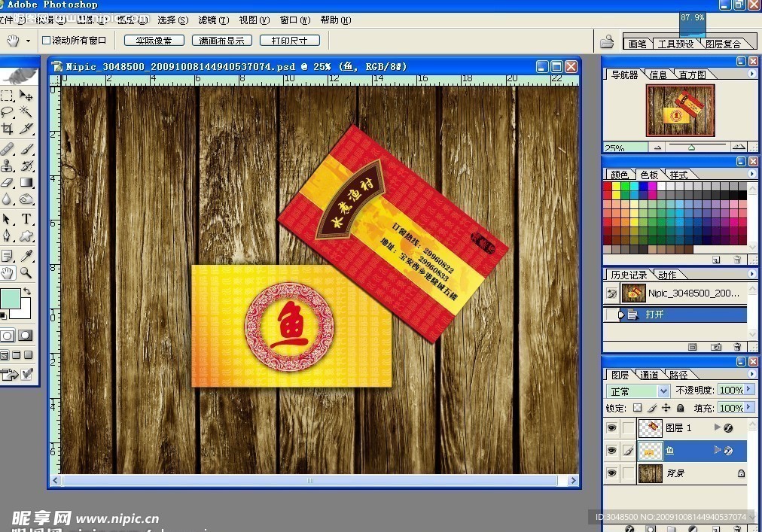Click the 打印尺寸 button
Screen dimensions: 762x532
[x=289, y=41]
